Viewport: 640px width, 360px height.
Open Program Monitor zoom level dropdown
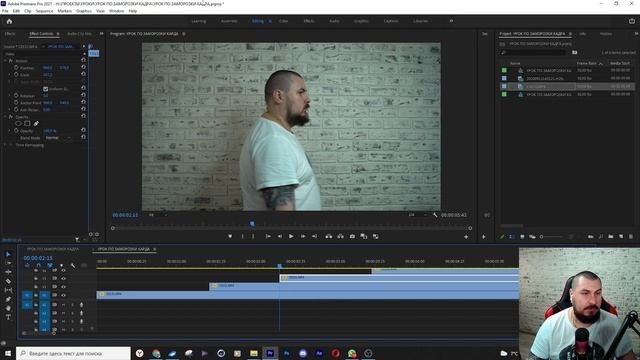pyautogui.click(x=157, y=215)
